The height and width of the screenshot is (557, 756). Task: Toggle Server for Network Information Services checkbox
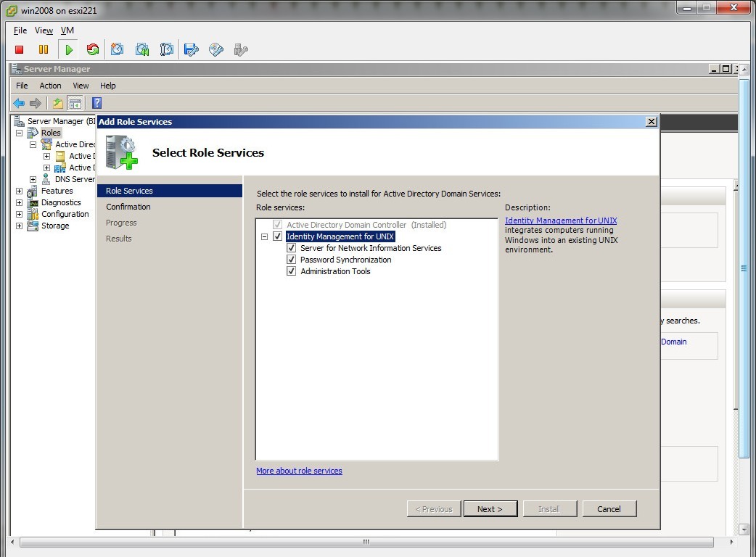(292, 248)
